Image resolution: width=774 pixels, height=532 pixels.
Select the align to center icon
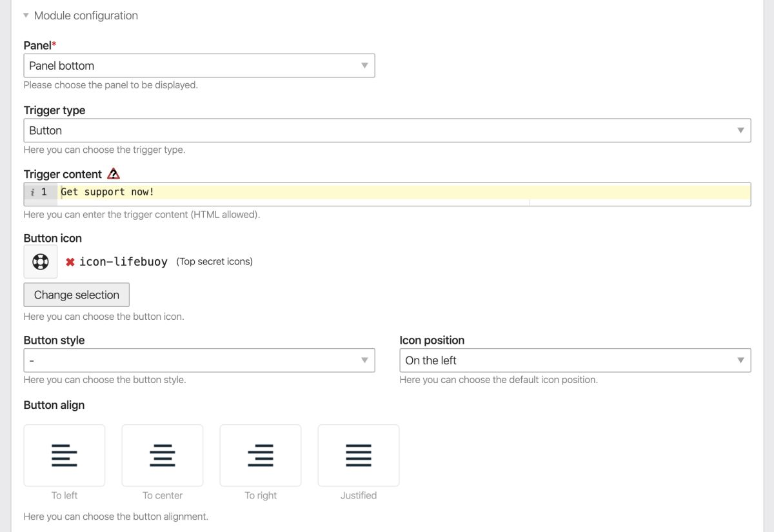tap(163, 455)
